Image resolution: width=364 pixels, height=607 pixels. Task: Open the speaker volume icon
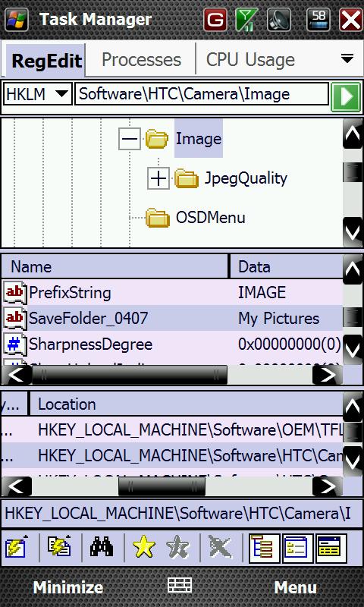pyautogui.click(x=279, y=20)
